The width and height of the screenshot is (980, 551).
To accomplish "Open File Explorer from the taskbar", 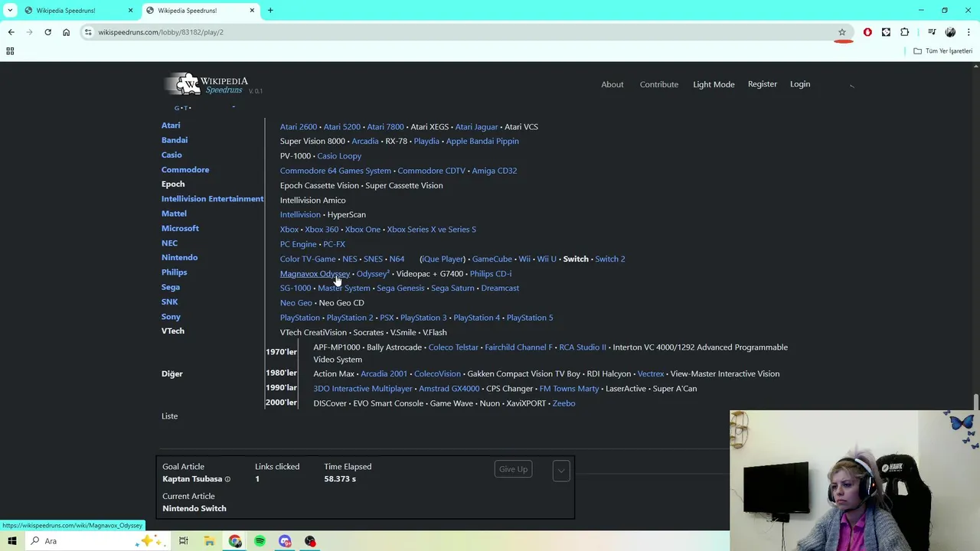I will [209, 541].
